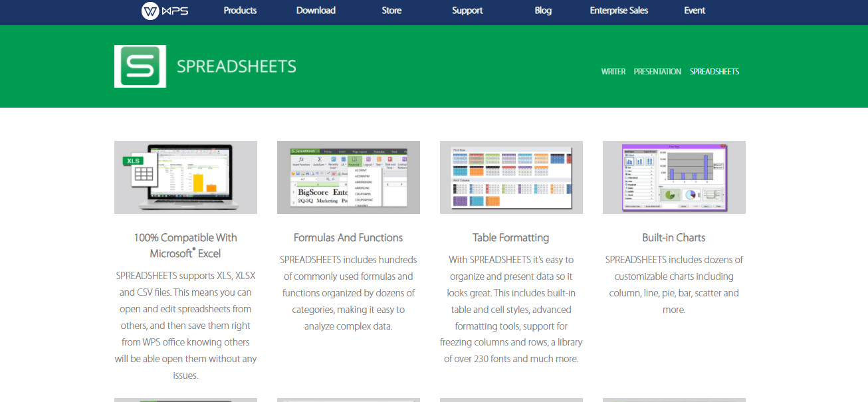
Task: Click the "Built-in Charts" heading
Action: 674,238
